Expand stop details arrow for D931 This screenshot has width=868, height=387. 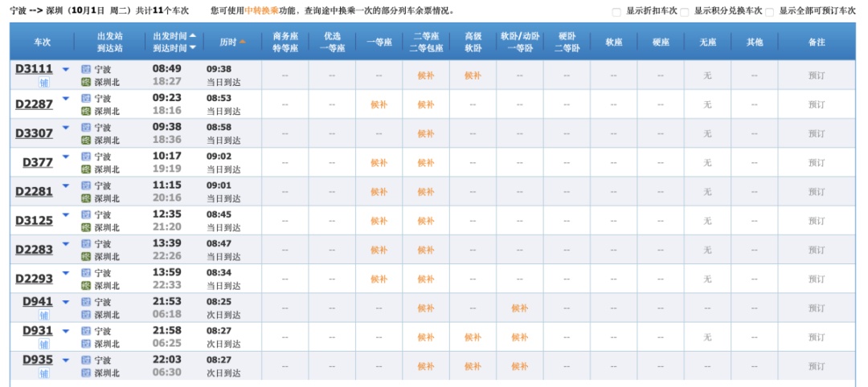point(66,331)
